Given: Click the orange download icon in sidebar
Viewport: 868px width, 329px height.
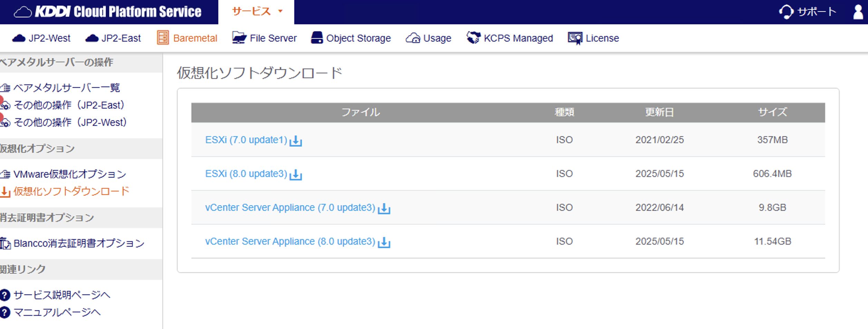Looking at the screenshot, I should (x=5, y=192).
